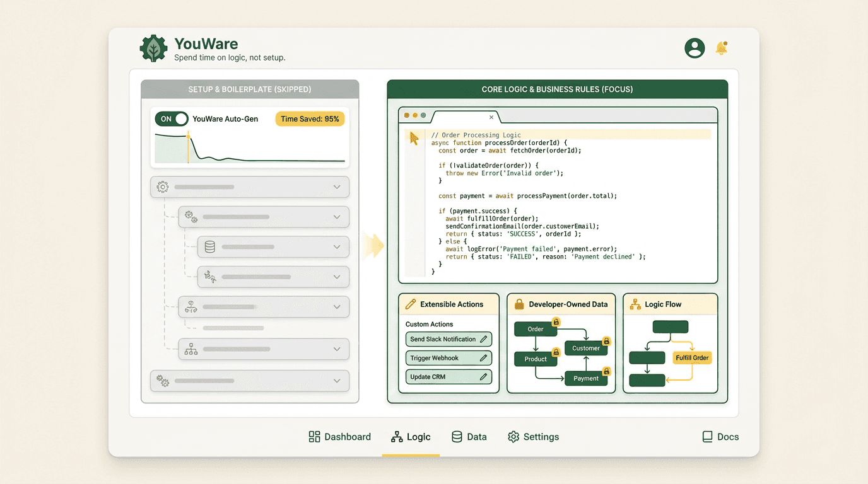This screenshot has width=868, height=484.
Task: Open Trigger Webhook action
Action: (449, 358)
